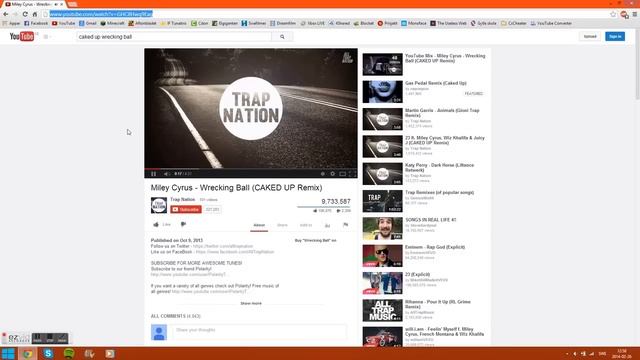Screen dimensions: 640x360
Task: Open the Facebook link in description
Action: 235,252
